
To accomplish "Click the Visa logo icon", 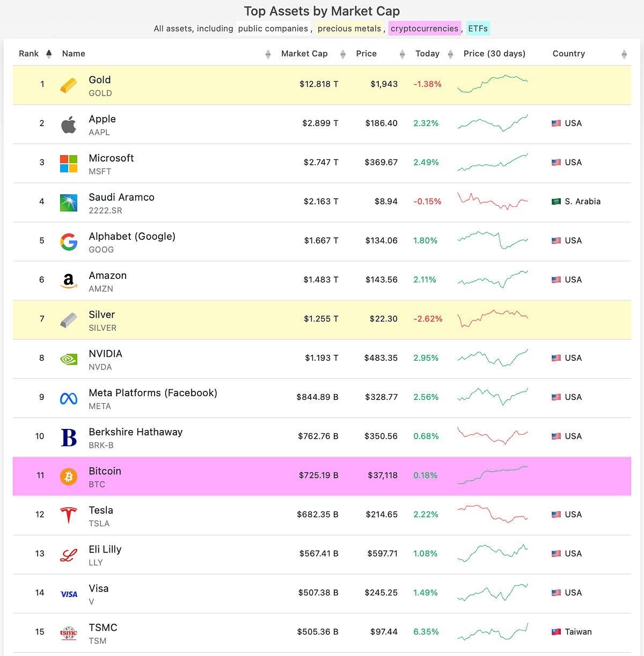I will click(x=69, y=594).
